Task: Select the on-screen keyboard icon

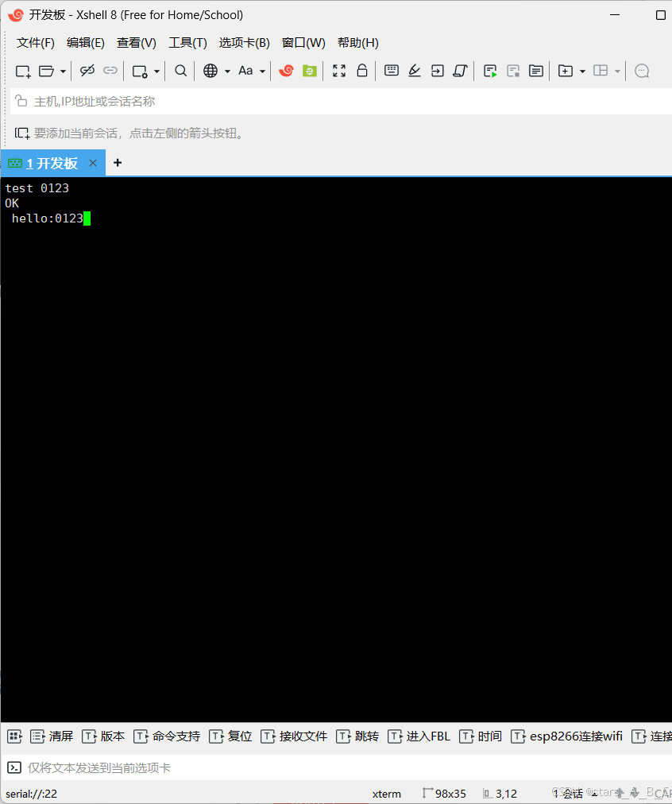Action: pos(392,71)
